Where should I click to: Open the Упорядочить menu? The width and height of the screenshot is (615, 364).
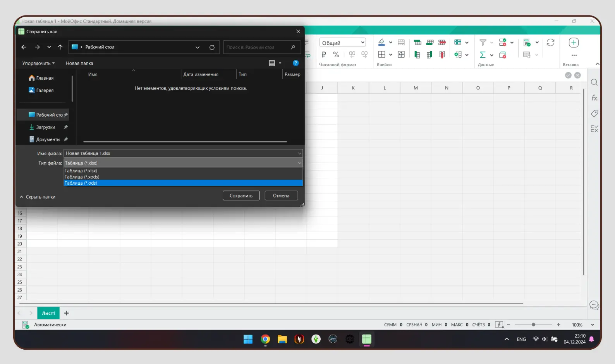[38, 63]
